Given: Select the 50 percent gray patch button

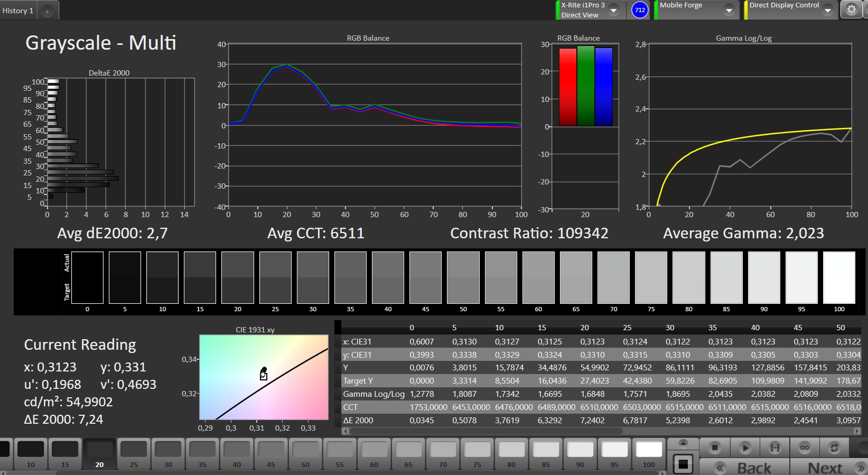Looking at the screenshot, I should [x=305, y=453].
